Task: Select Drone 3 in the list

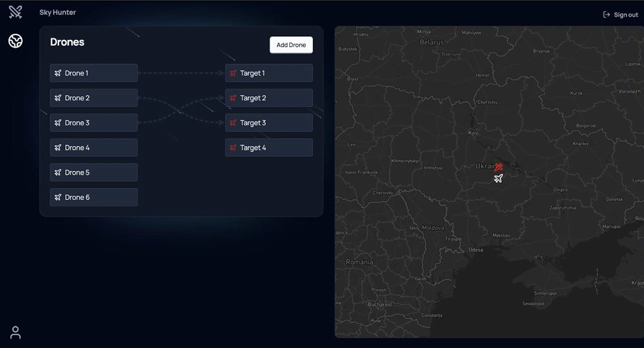Action: point(94,123)
